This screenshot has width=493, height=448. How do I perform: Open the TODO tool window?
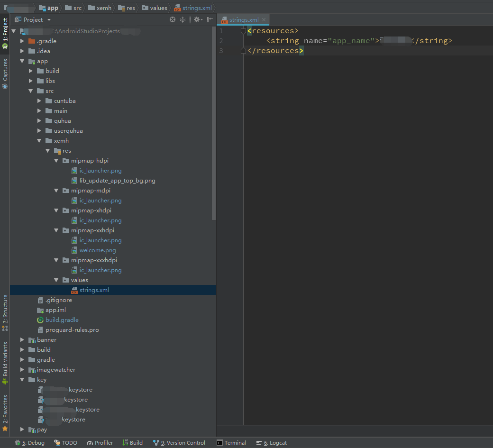coord(66,443)
